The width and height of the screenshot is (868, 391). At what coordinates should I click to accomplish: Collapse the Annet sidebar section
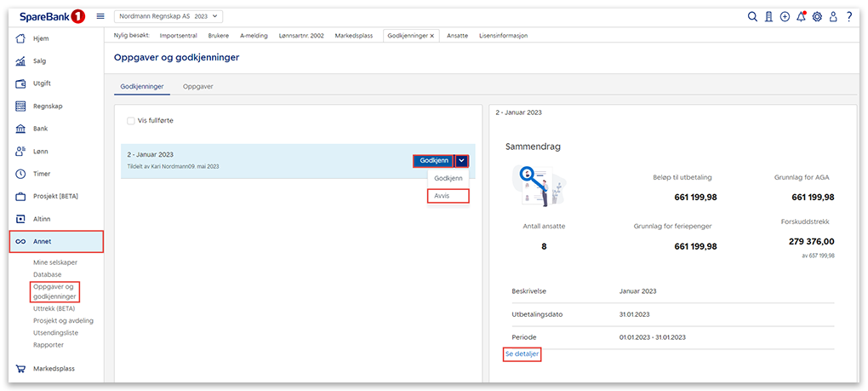coord(56,242)
